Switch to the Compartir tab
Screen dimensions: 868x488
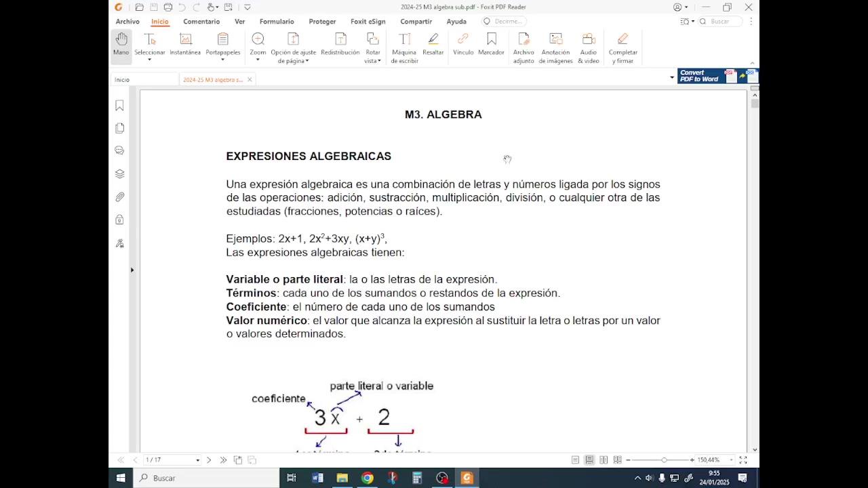point(416,22)
